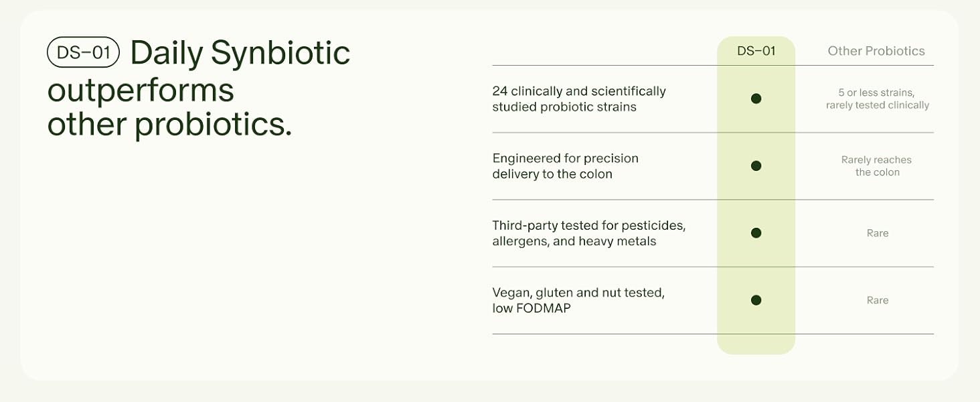Select the DS-01 column header

click(x=756, y=51)
